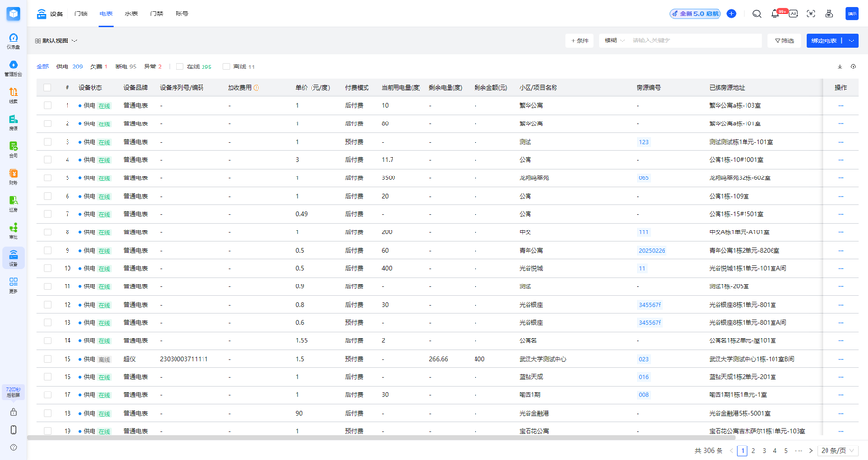This screenshot has width=868, height=460.
Task: Open the 模糊 search mode dropdown
Action: click(x=614, y=41)
